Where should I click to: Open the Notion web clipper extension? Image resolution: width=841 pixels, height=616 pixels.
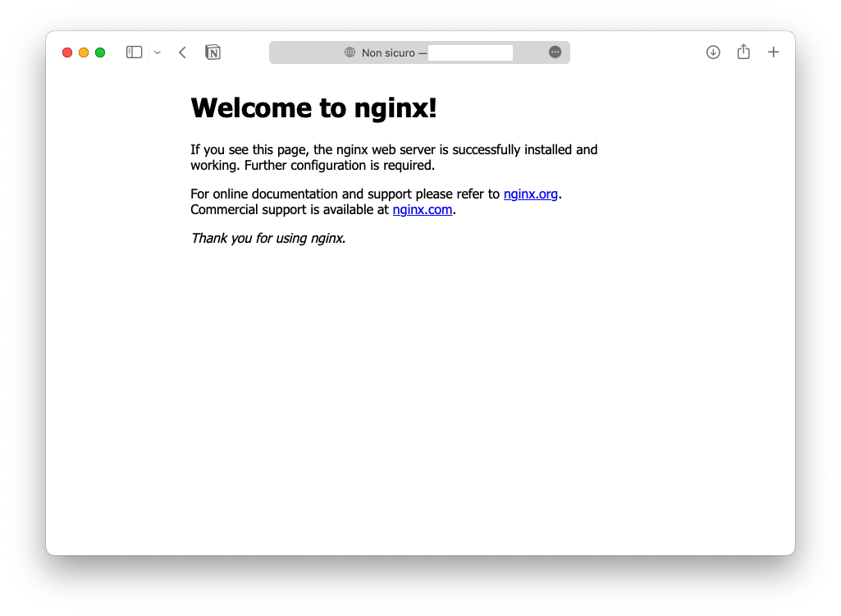213,52
